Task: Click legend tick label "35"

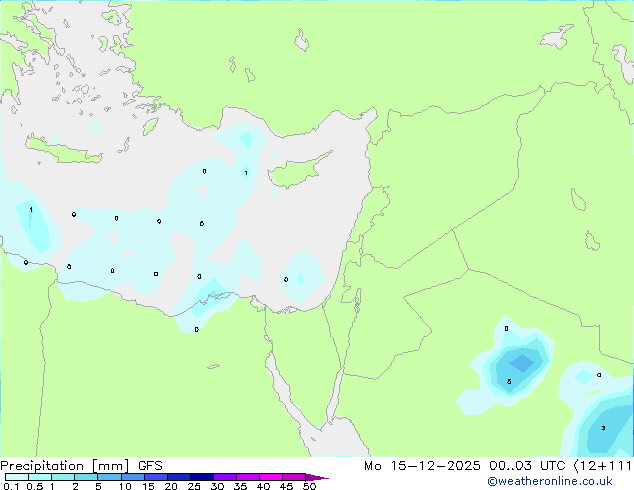Action: [x=240, y=486]
